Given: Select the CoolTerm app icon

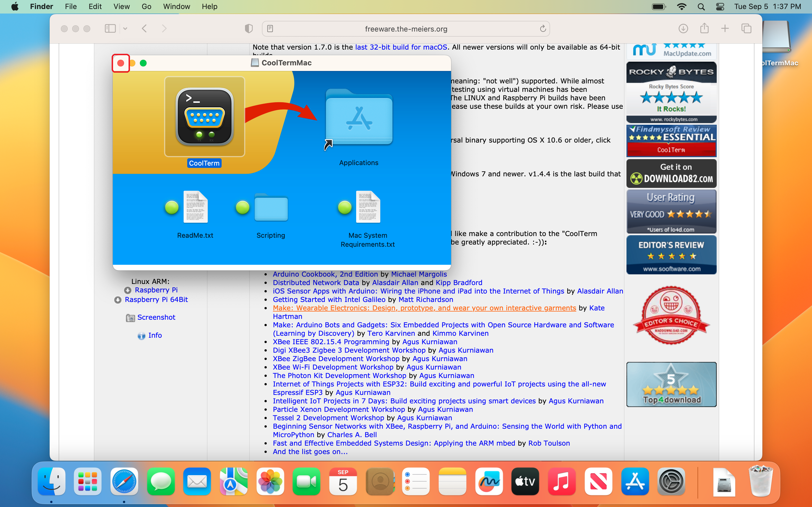Looking at the screenshot, I should (204, 117).
